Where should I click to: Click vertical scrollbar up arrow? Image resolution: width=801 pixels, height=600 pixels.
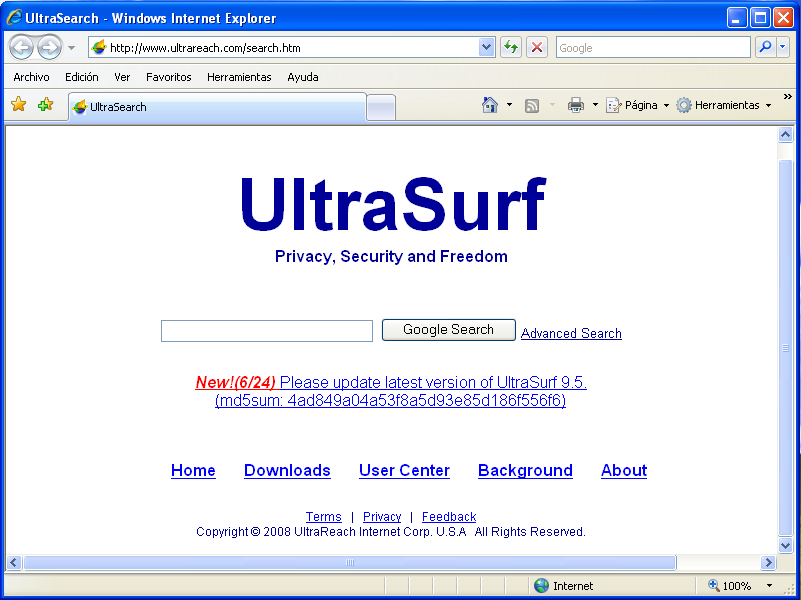pos(786,134)
